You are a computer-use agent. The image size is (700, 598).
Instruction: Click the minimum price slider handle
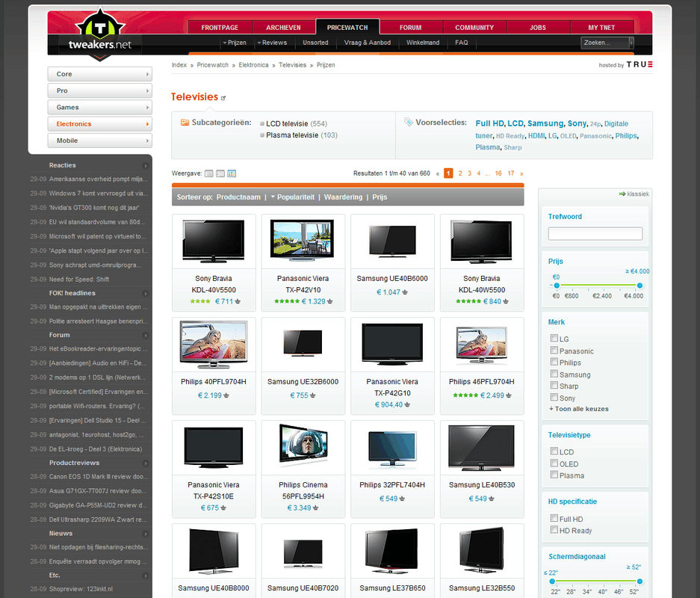click(557, 286)
